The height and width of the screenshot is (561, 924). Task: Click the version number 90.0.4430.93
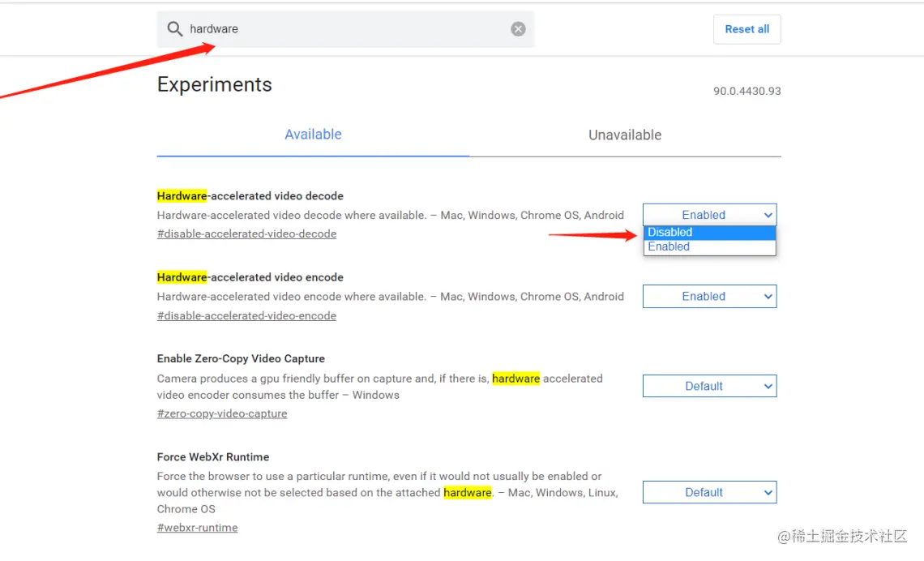tap(746, 92)
